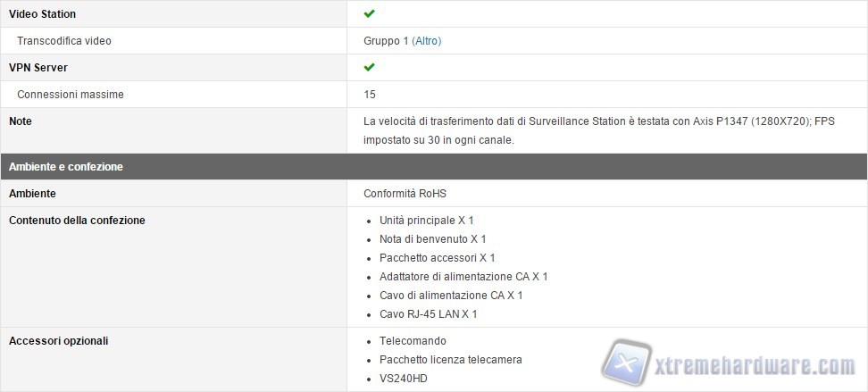Open the Altro link next to Gruppo 1

(426, 41)
